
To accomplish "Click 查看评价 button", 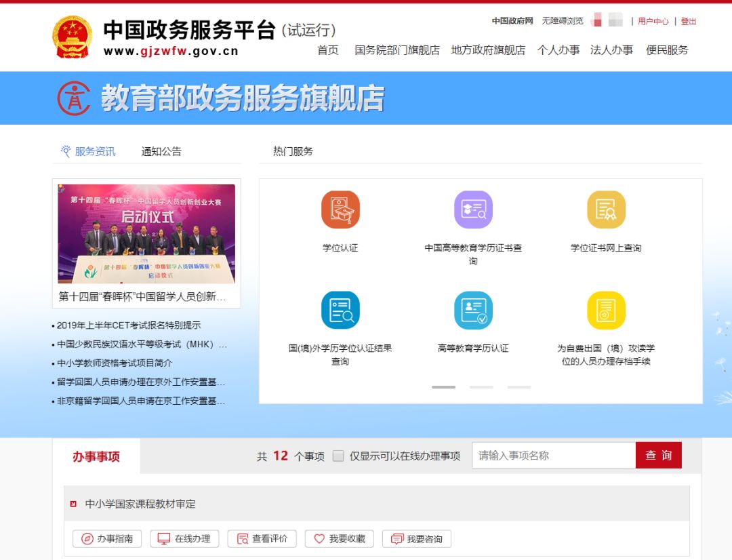I will 262,538.
